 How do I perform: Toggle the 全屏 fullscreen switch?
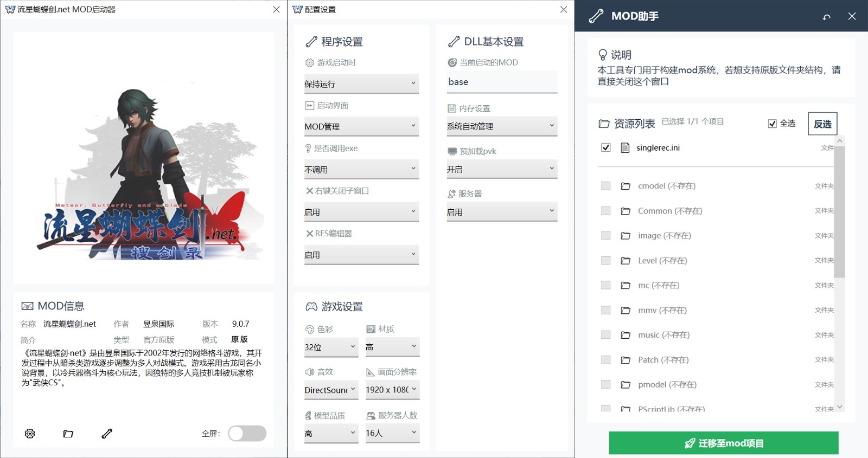[247, 434]
